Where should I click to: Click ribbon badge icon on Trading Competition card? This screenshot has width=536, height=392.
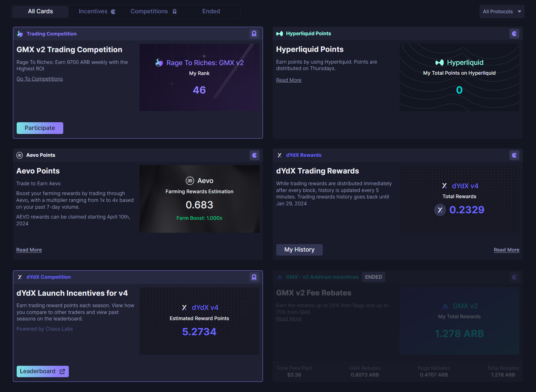[254, 34]
